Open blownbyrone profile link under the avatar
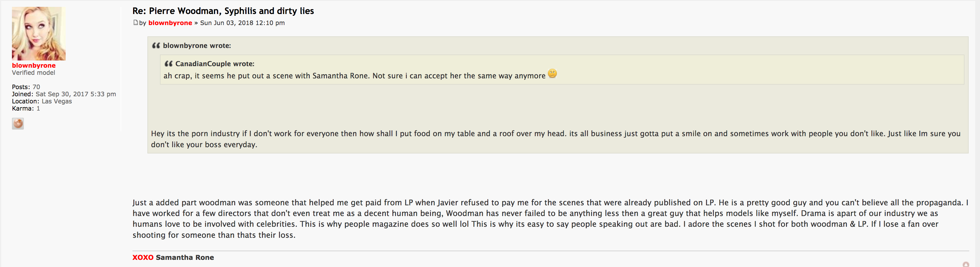 [33, 65]
